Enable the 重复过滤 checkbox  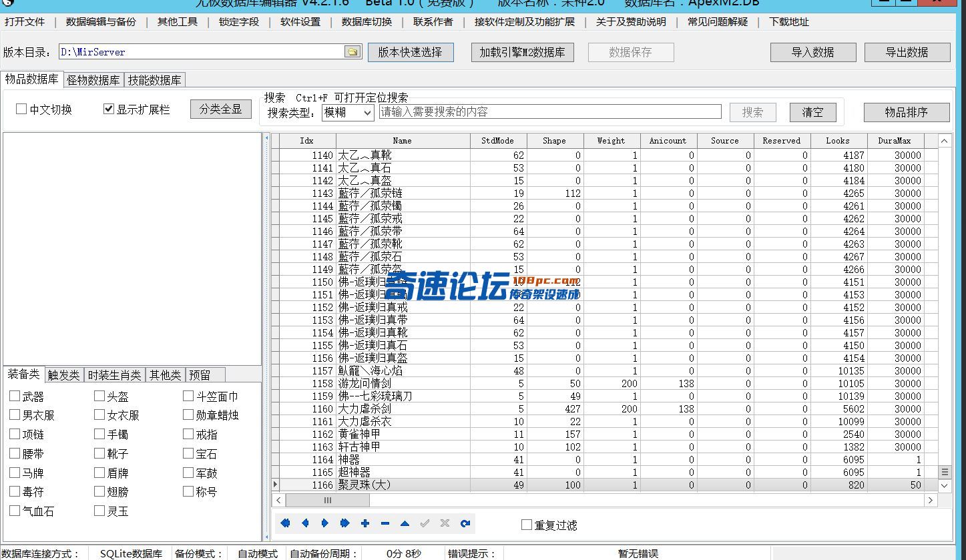(x=527, y=525)
